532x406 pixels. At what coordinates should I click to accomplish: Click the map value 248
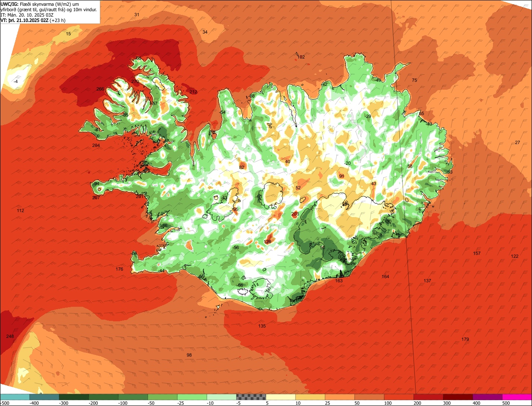pos(10,336)
